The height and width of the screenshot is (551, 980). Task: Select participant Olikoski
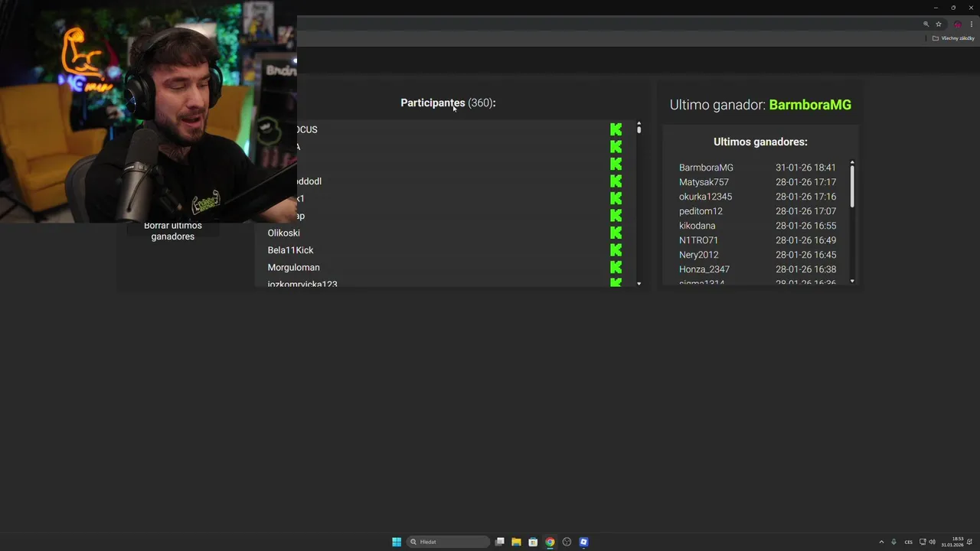tap(284, 233)
